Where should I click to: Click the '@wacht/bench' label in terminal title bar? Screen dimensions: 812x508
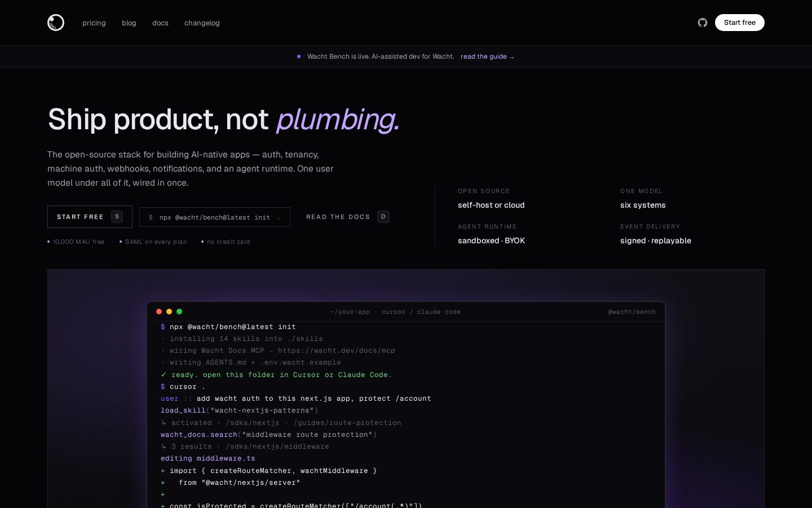click(632, 312)
